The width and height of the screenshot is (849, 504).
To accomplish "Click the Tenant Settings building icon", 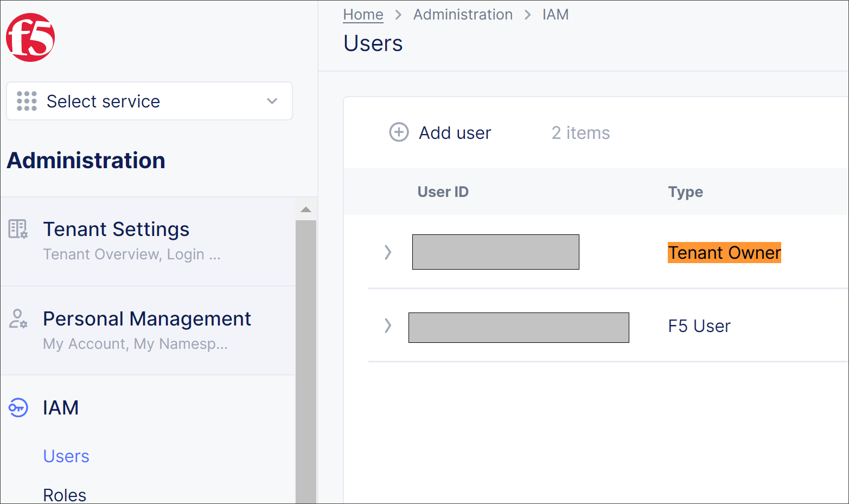I will pyautogui.click(x=18, y=229).
